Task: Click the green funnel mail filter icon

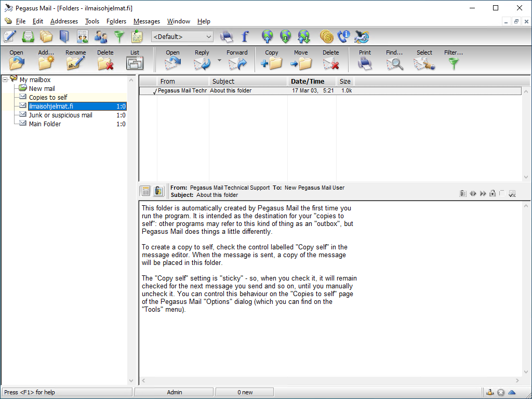Action: [119, 36]
